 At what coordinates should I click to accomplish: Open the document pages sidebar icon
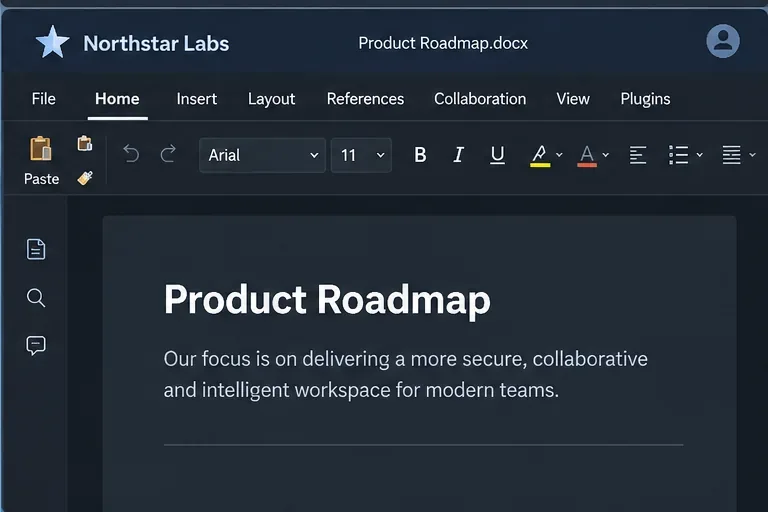(36, 249)
